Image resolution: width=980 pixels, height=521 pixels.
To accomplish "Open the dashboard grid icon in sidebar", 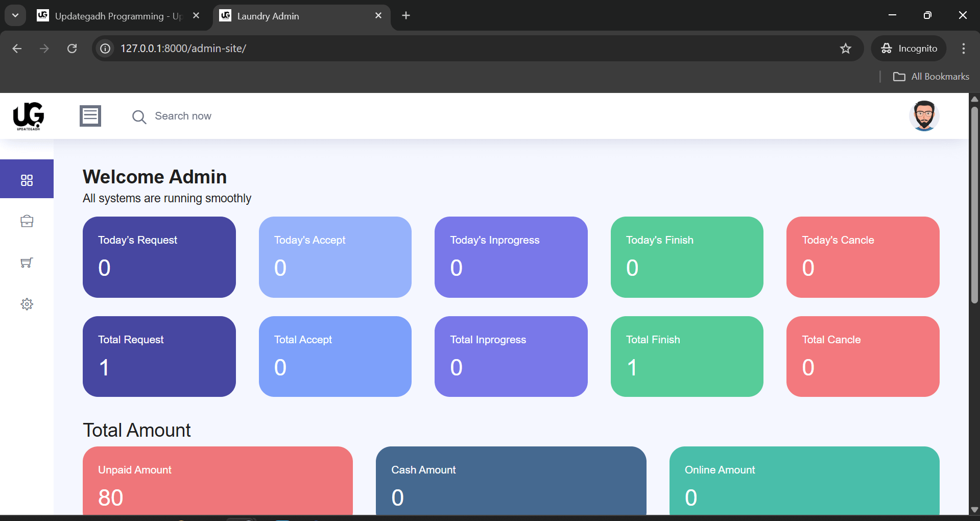I will [27, 179].
